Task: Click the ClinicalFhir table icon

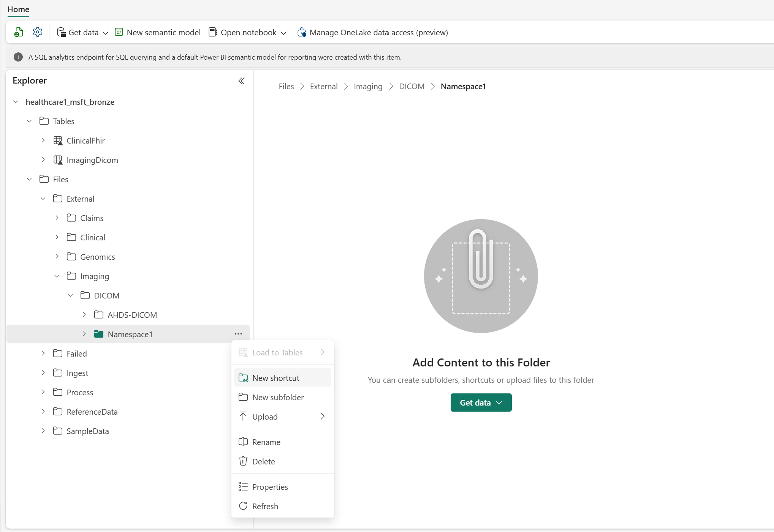Action: pyautogui.click(x=58, y=140)
